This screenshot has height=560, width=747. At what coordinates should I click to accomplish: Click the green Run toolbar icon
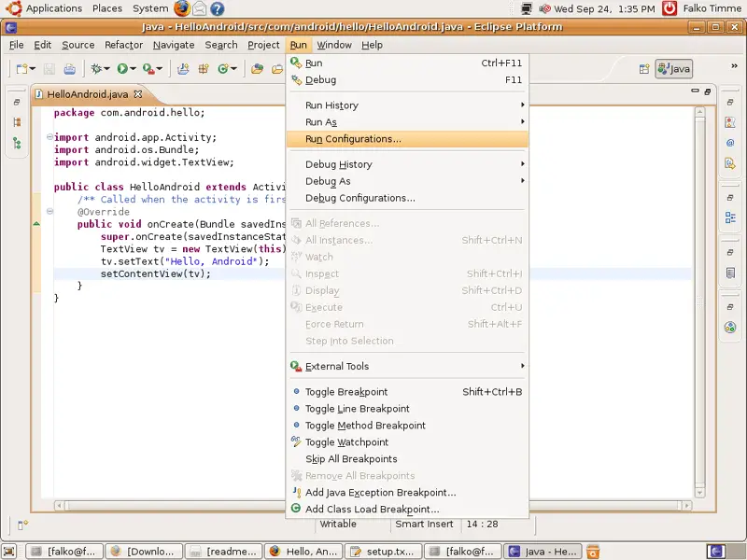tap(122, 69)
